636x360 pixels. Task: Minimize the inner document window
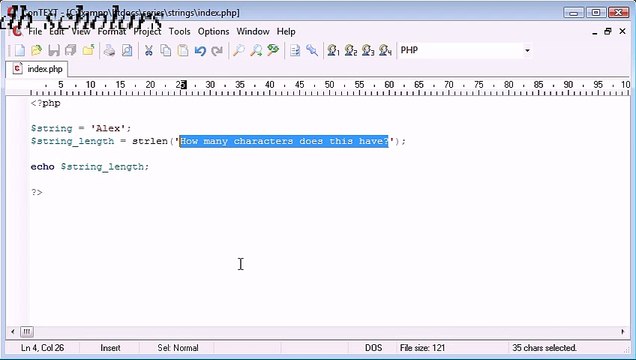(595, 32)
